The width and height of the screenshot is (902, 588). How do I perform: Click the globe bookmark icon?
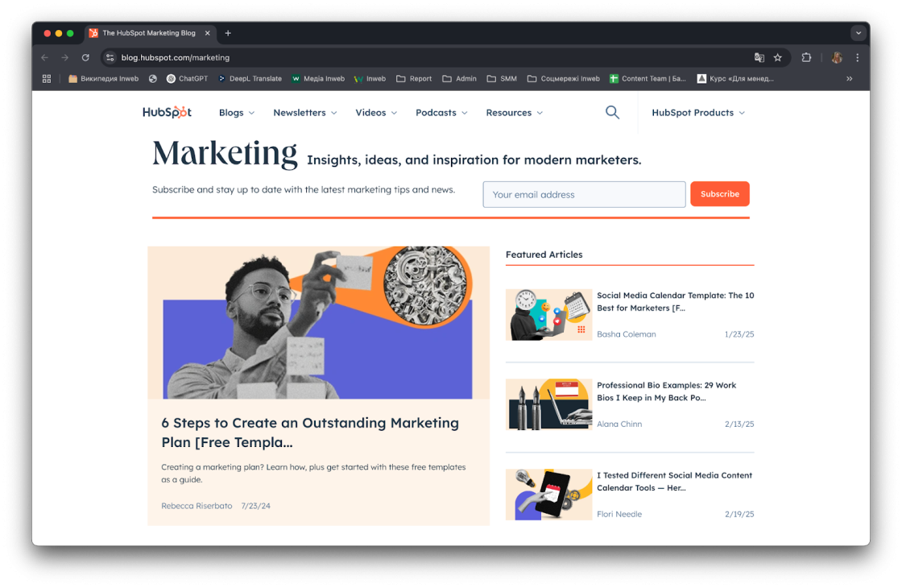(x=152, y=79)
